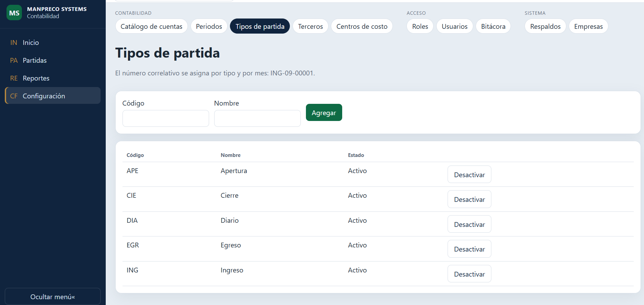Click the DIA code cell
Viewport: 644px width, 305px height.
(132, 220)
